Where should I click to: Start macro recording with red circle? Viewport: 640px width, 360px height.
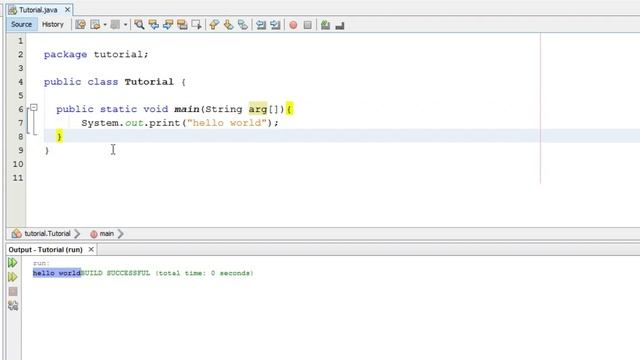pyautogui.click(x=293, y=25)
